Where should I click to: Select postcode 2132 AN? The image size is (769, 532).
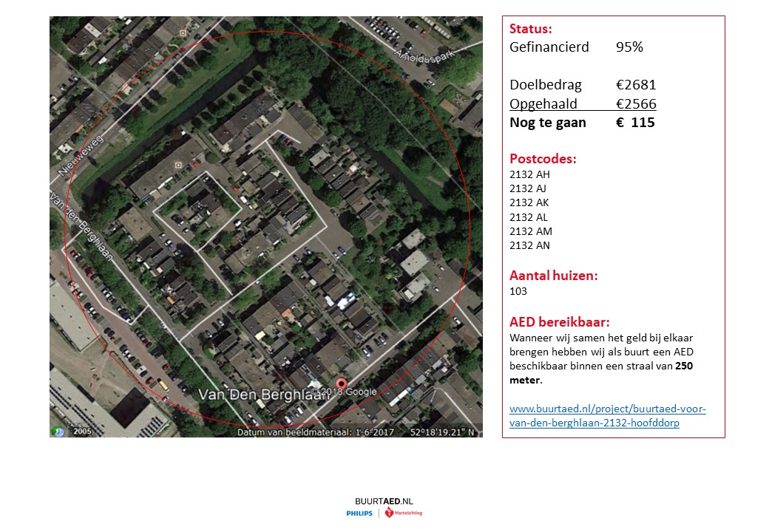(x=529, y=246)
